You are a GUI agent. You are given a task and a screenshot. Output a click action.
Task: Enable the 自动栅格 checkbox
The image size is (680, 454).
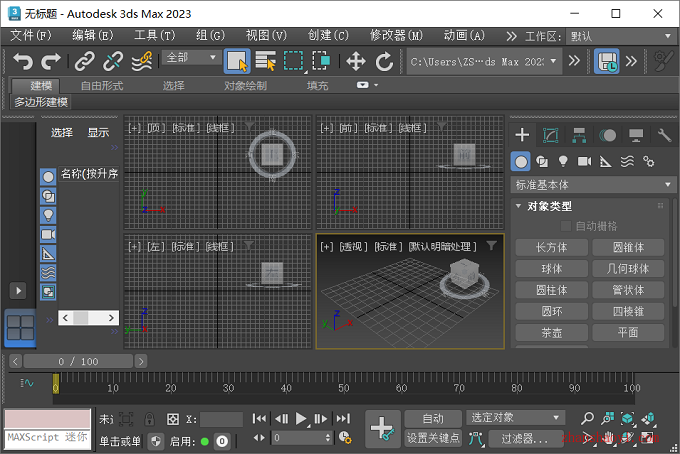(566, 226)
